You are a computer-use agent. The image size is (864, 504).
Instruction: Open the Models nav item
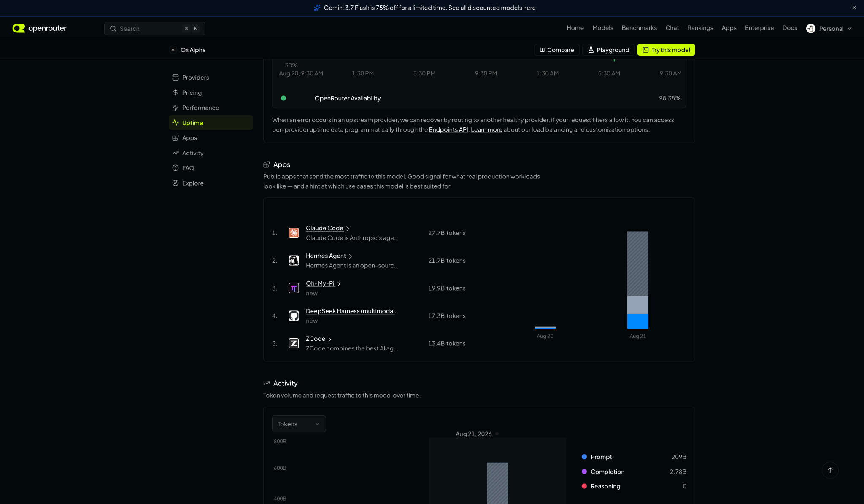click(x=602, y=28)
